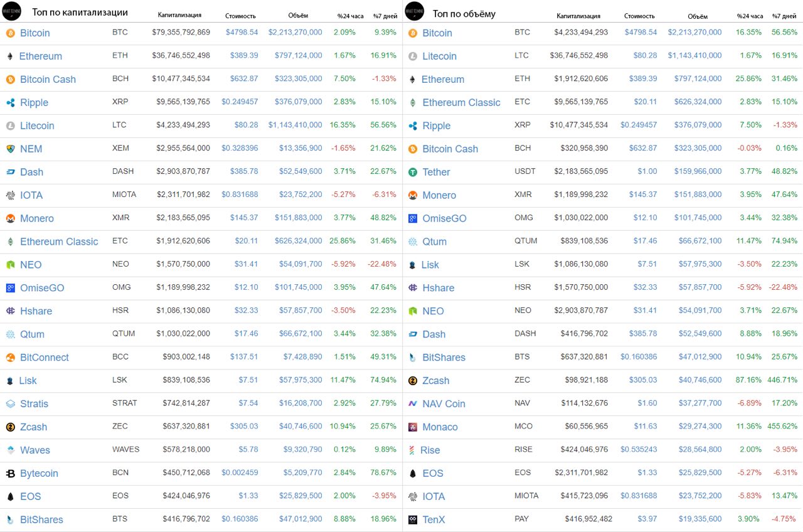Screen dimensions: 803x532
Task: Open Lisk link in Топ по объёму table
Action: pyautogui.click(x=430, y=265)
